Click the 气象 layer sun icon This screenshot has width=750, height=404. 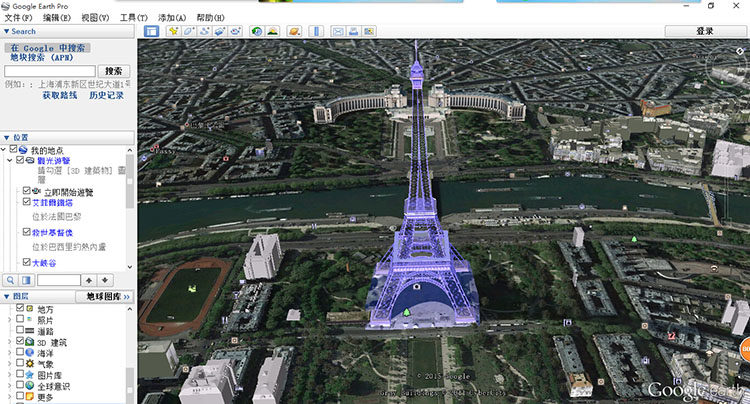[30, 364]
